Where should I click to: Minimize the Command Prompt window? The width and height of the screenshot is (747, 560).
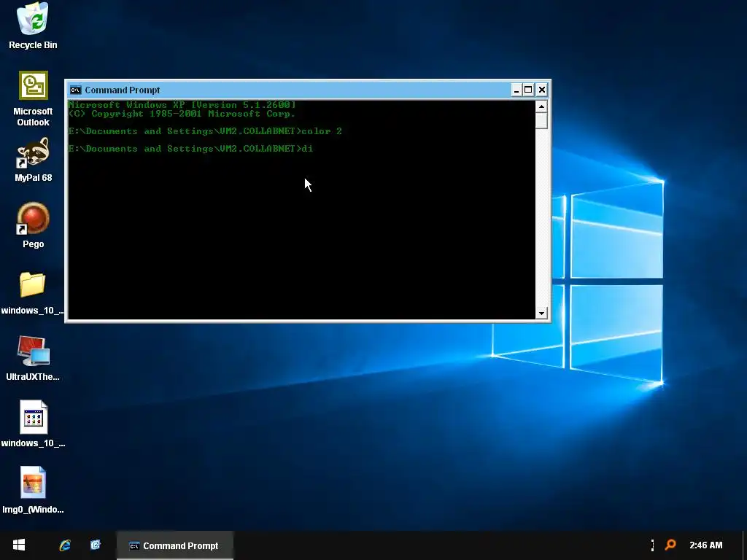516,90
